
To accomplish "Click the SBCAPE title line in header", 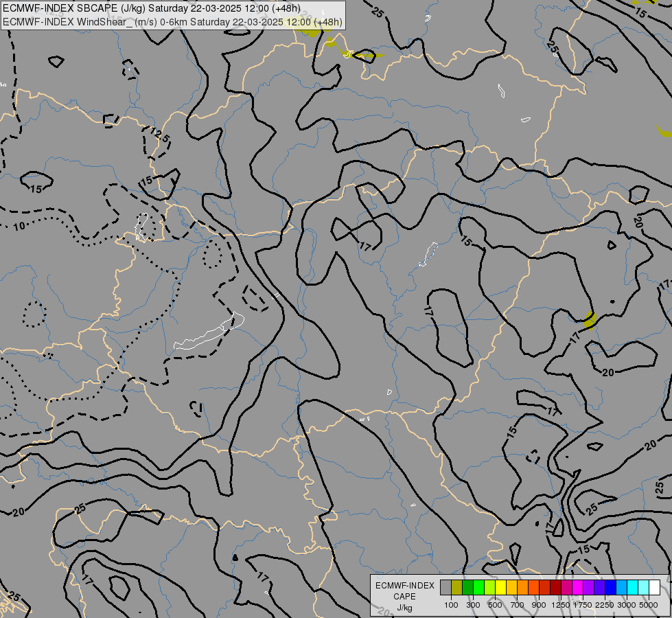I will [x=151, y=8].
